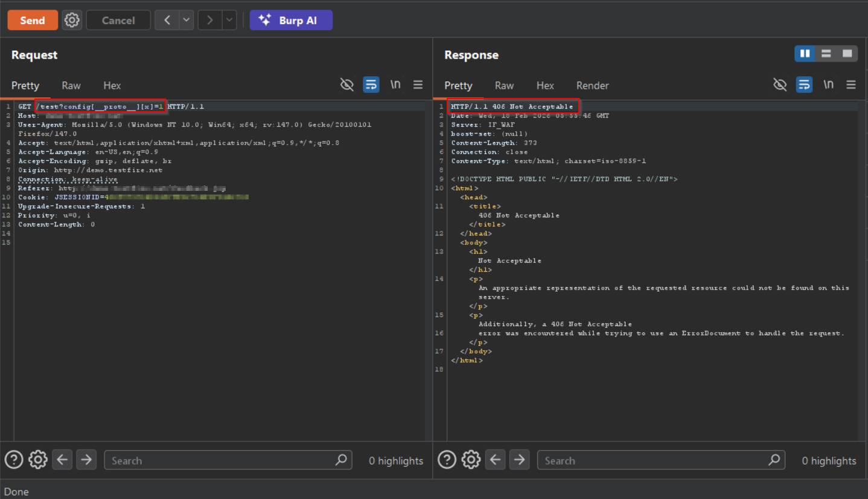868x499 pixels.
Task: Open the Request editor hamburger menu
Action: [418, 85]
